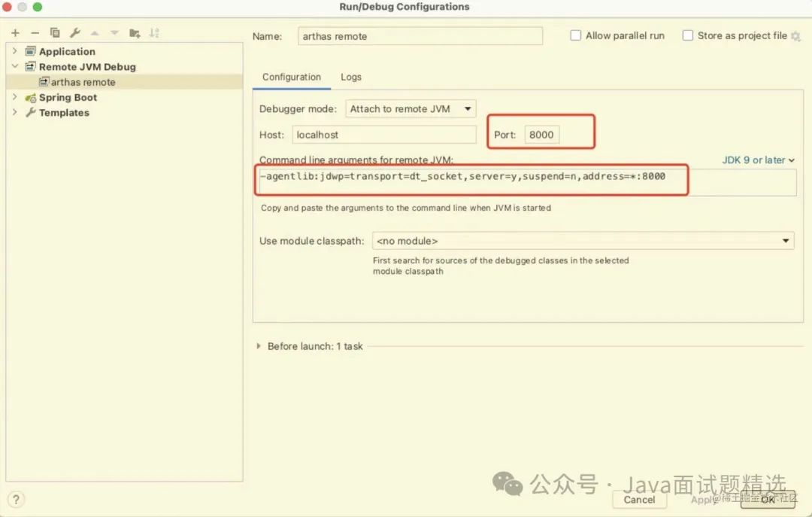Click the Remote JVM Debug type icon
812x517 pixels.
coord(31,66)
